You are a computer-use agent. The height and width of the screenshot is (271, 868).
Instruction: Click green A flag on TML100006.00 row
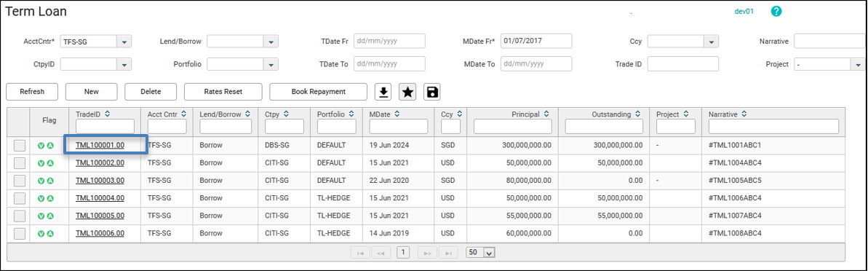coord(49,234)
